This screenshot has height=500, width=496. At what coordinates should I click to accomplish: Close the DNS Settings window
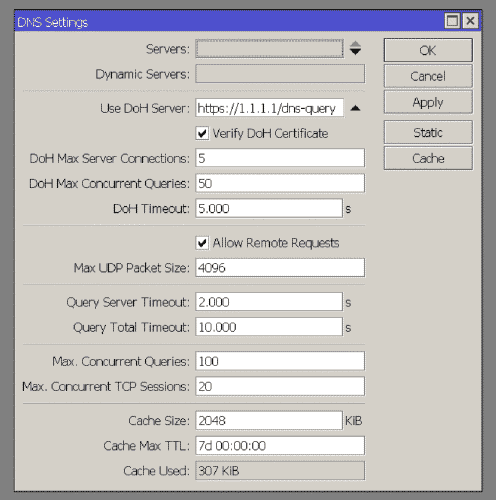(470, 21)
